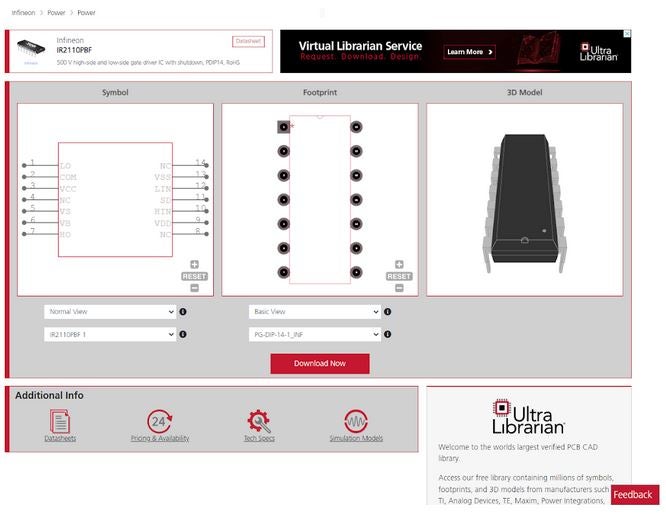Viewport: 666px width, 514px height.
Task: Go to first Power breadcrumb
Action: [x=56, y=13]
